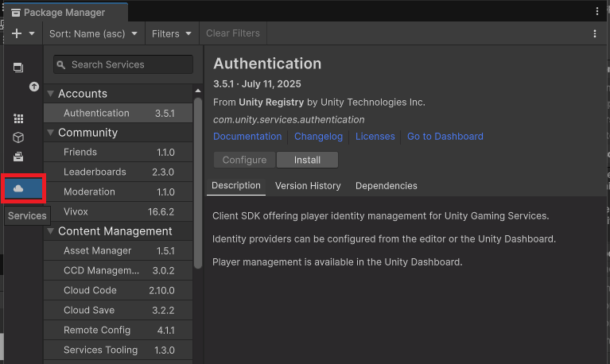
Task: Open the toolbar's three-dot options menu
Action: pyautogui.click(x=594, y=34)
